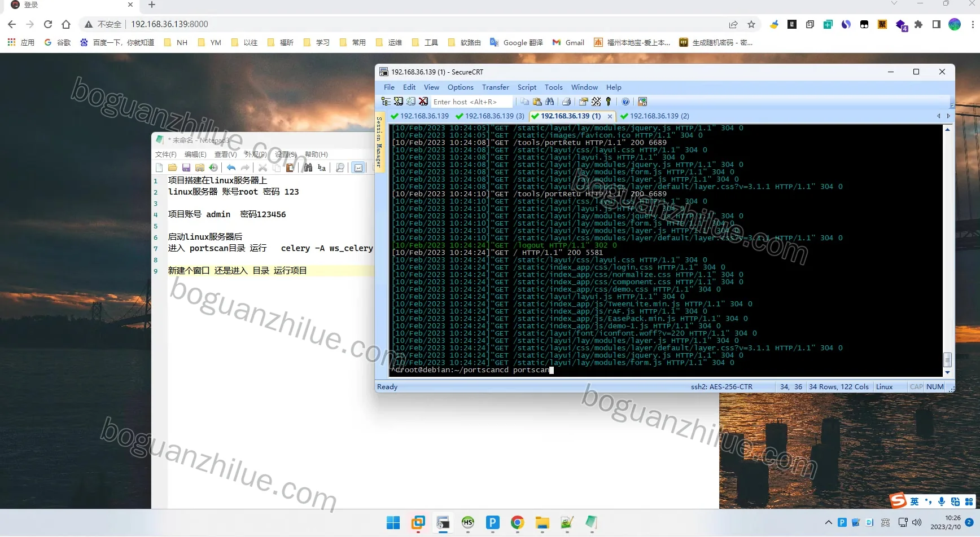Open the 文件(F) menu in Notepad3
Screen dimensions: 980x537
coord(166,155)
